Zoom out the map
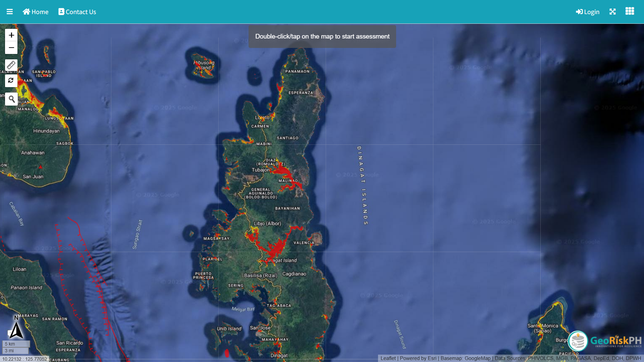Viewport: 644px width, 362px height. pos(11,48)
